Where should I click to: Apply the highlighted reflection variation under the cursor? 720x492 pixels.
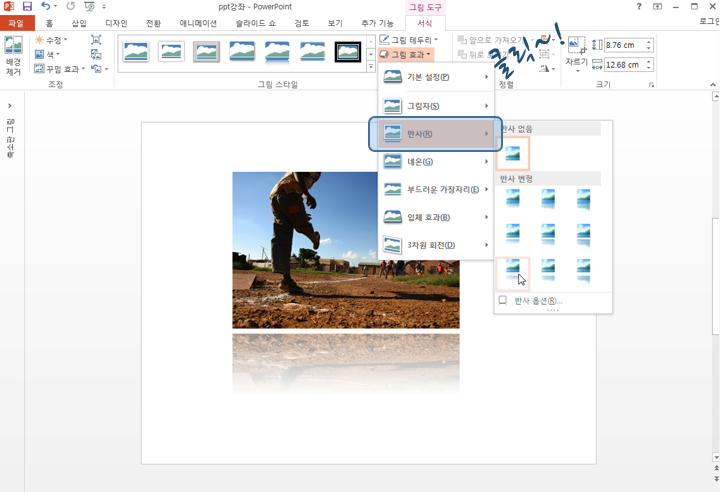click(512, 273)
